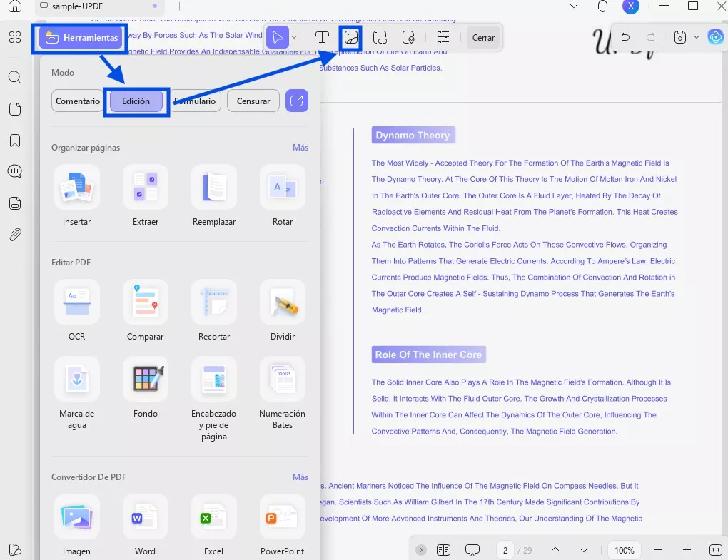Choose the Censurar mode
This screenshot has width=728, height=560.
pyautogui.click(x=253, y=101)
